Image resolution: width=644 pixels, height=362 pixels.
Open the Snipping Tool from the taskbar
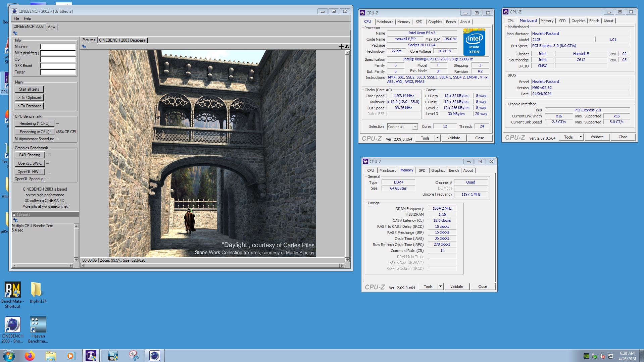point(134,356)
